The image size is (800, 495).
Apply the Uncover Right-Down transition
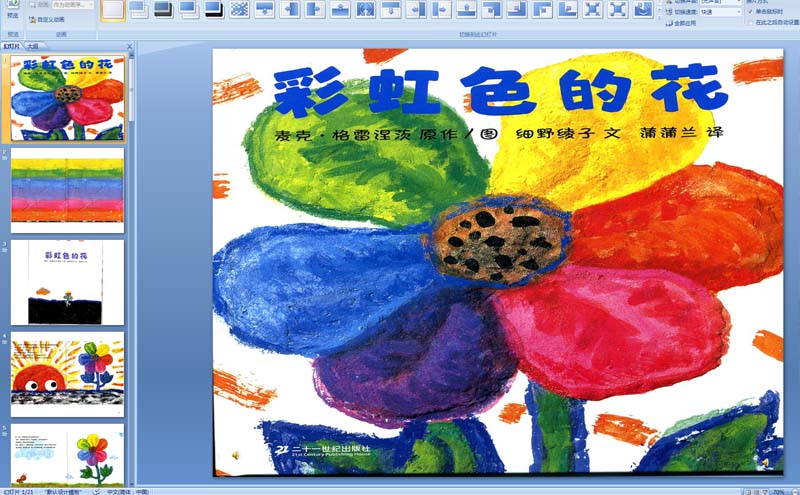[x=542, y=10]
